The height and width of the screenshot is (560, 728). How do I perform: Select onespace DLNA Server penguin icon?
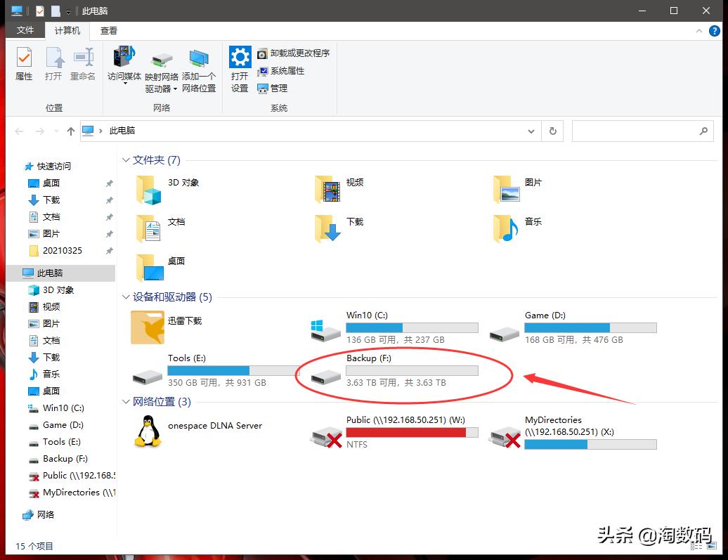(148, 432)
